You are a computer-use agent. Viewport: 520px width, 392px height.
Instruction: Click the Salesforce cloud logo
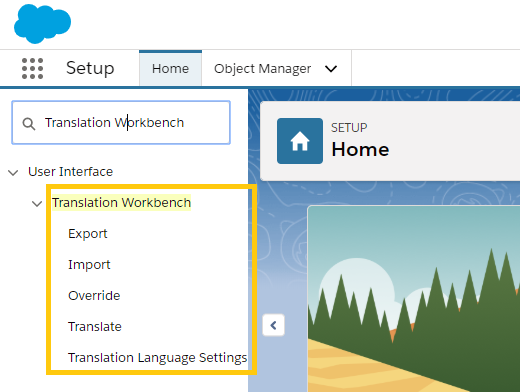42,24
